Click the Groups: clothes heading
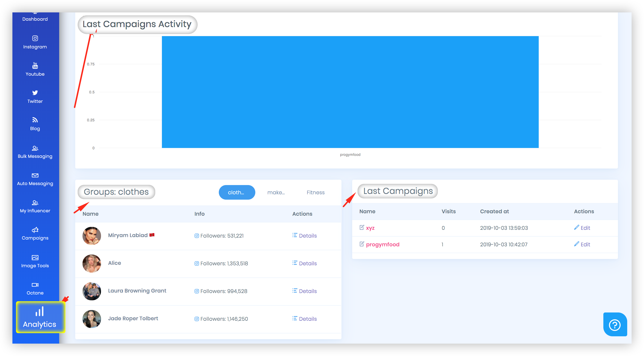This screenshot has width=644, height=356. [x=116, y=192]
